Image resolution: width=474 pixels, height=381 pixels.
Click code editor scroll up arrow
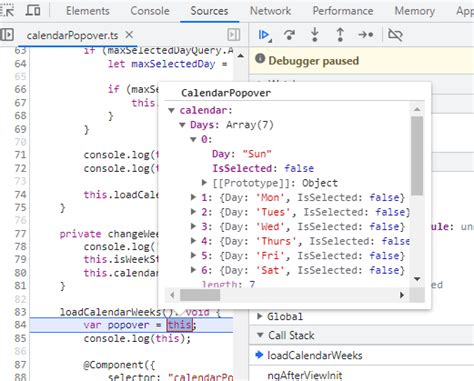(240, 56)
